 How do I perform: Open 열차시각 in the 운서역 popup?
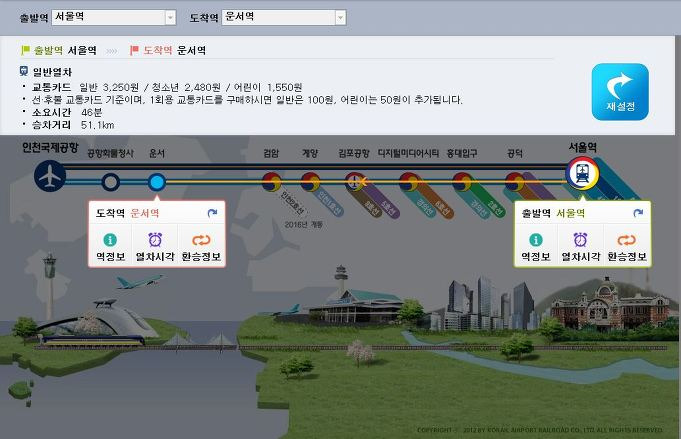coord(155,247)
